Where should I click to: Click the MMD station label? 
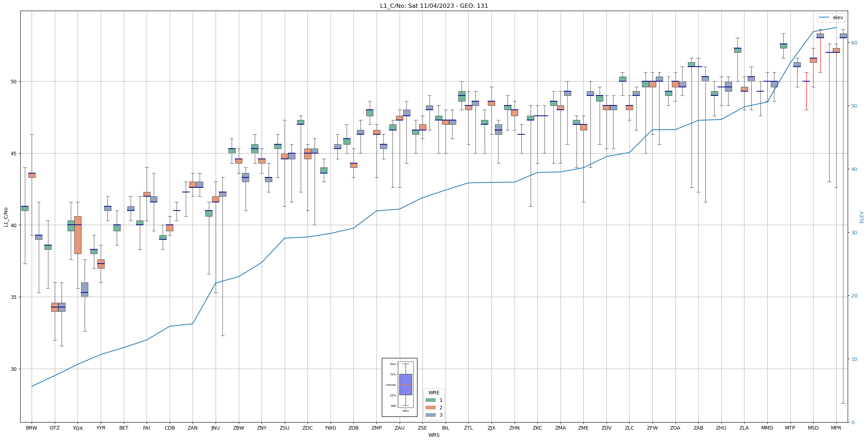[767, 428]
